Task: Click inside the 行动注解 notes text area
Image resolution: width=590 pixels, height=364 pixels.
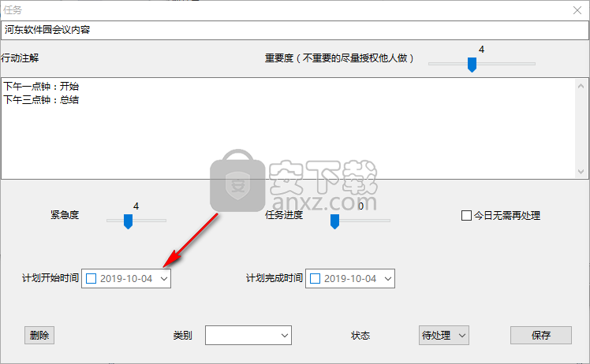Action: click(288, 128)
